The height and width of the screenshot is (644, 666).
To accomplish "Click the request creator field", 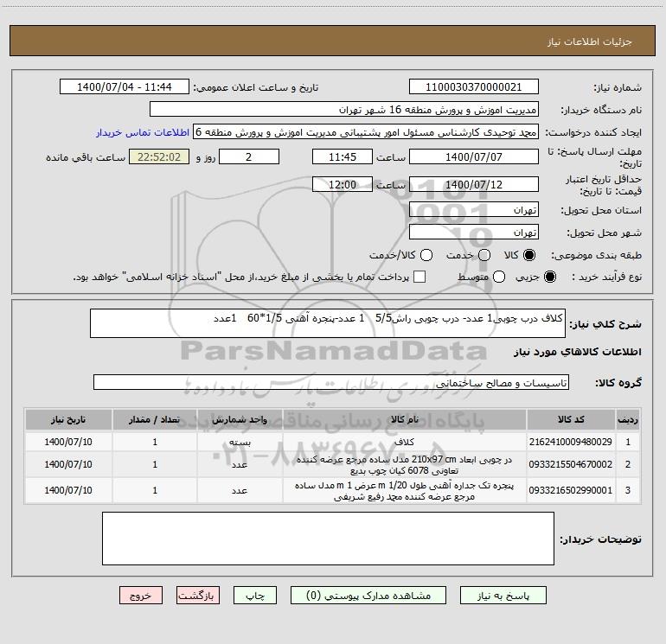I will point(366,132).
